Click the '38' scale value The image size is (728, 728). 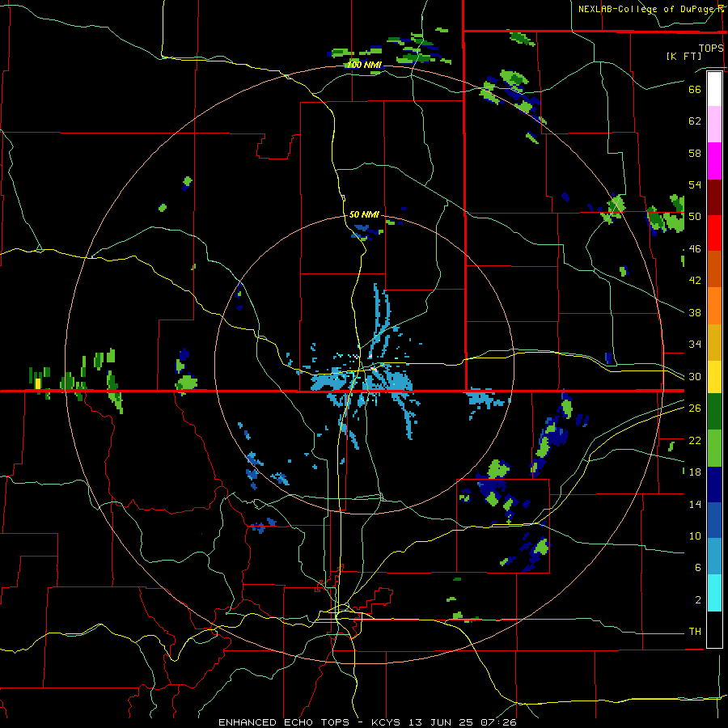[695, 312]
